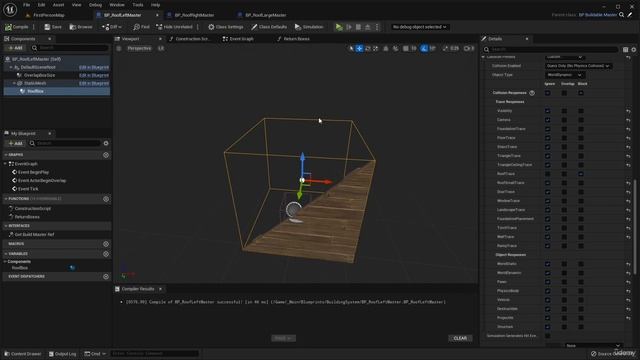Collapse the Interfaces section
This screenshot has width=640, height=360.
[x=6, y=226]
